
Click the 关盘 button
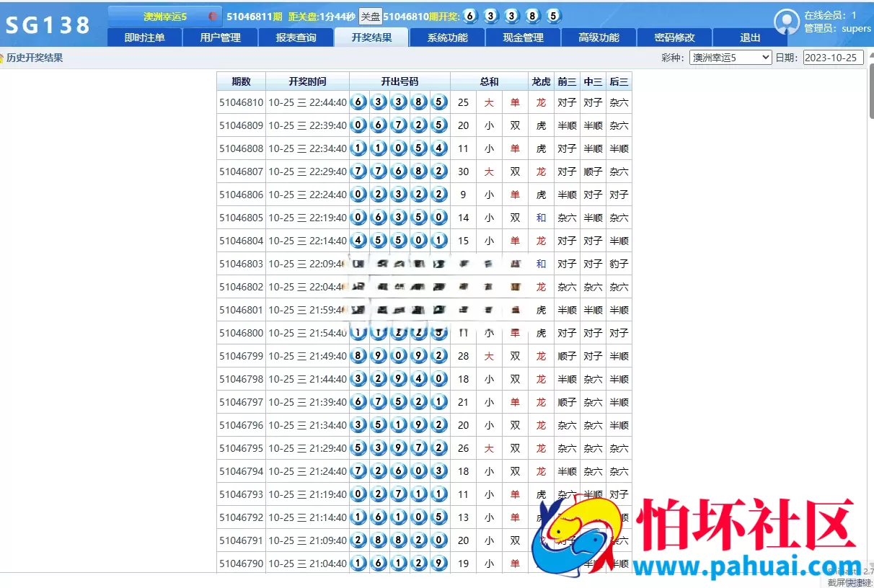pos(370,16)
